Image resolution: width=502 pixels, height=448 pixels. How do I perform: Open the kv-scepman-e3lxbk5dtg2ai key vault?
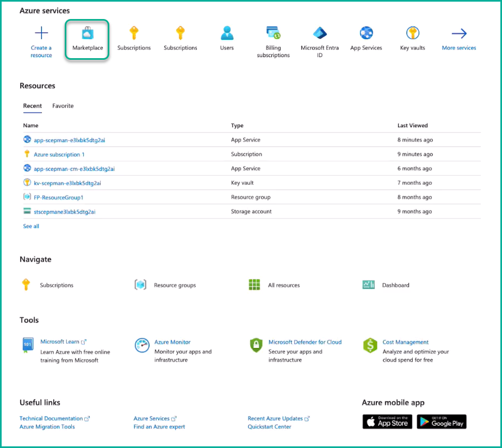click(67, 183)
